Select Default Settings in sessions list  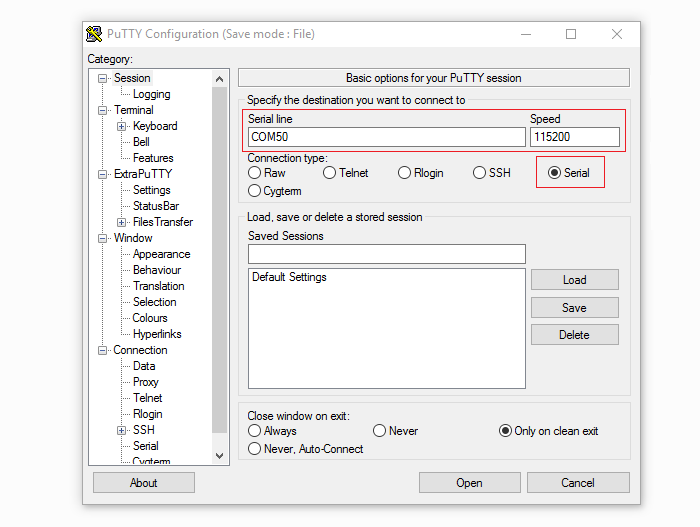point(289,277)
